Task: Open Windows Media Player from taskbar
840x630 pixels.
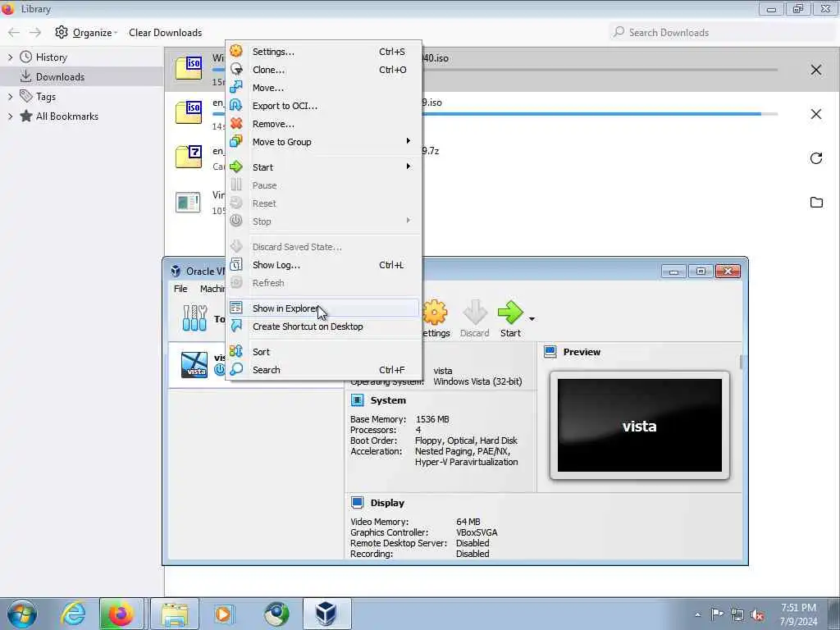Action: pyautogui.click(x=223, y=614)
